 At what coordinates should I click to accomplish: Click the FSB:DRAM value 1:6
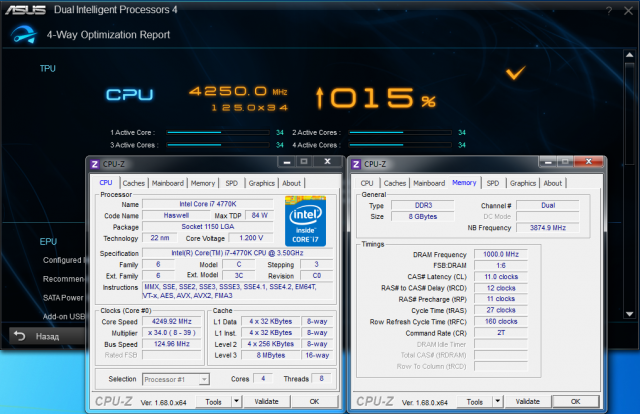coord(501,265)
